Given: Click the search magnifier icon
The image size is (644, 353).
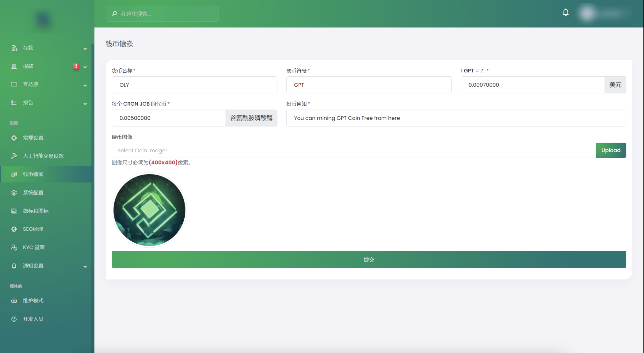Looking at the screenshot, I should coord(114,14).
